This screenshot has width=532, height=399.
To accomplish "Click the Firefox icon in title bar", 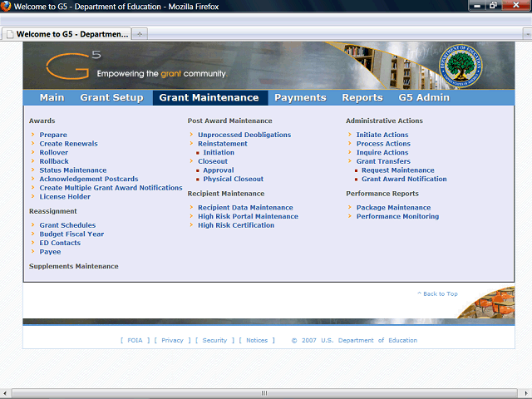I will tap(7, 6).
